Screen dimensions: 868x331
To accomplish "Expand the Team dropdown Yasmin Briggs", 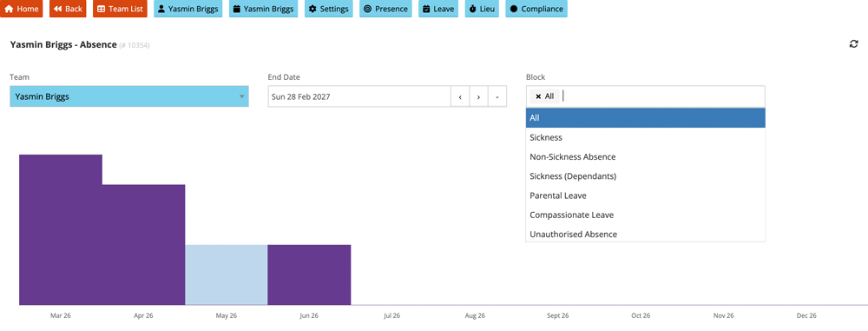I will 129,96.
